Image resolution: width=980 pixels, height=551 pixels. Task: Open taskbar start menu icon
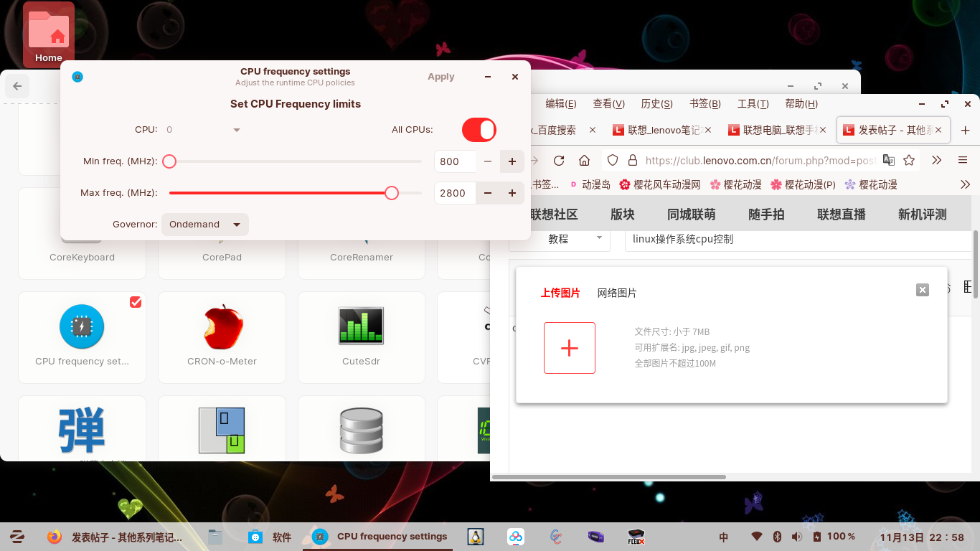click(x=17, y=537)
